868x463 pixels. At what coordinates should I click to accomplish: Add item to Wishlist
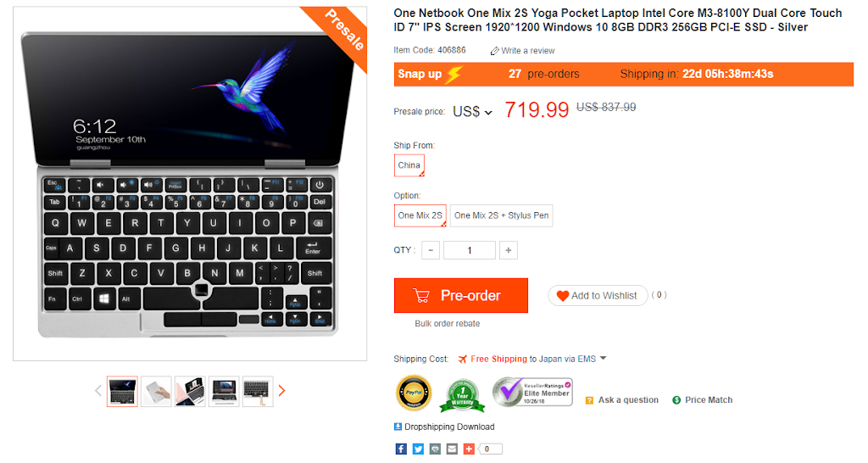tap(598, 296)
